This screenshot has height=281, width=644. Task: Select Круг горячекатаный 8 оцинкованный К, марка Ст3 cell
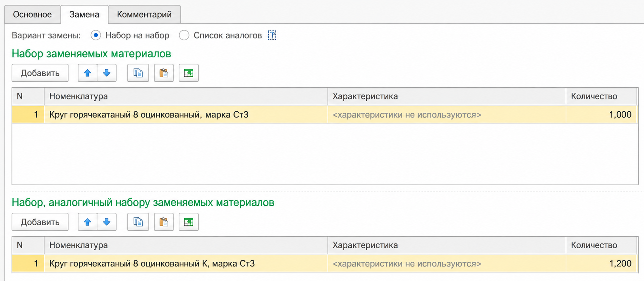click(x=186, y=264)
